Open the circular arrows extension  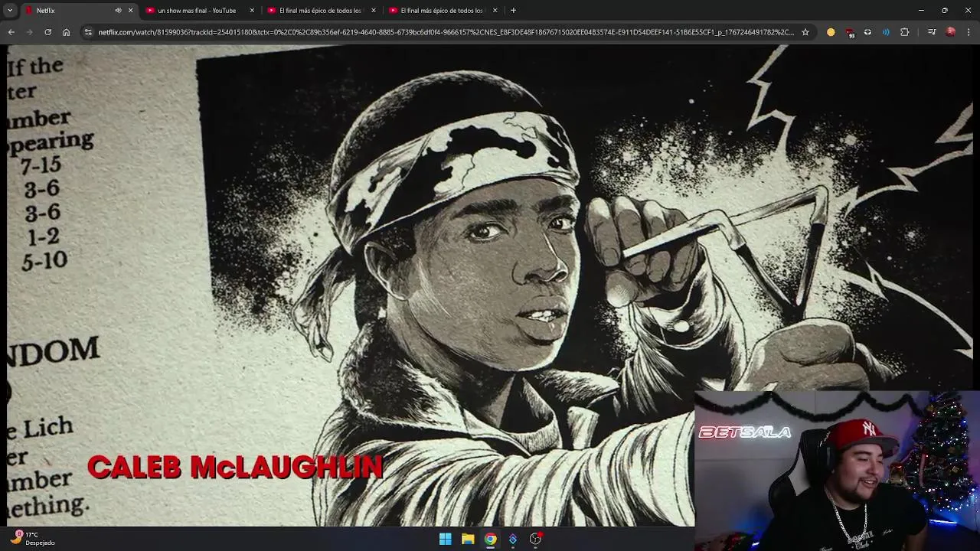pyautogui.click(x=867, y=32)
